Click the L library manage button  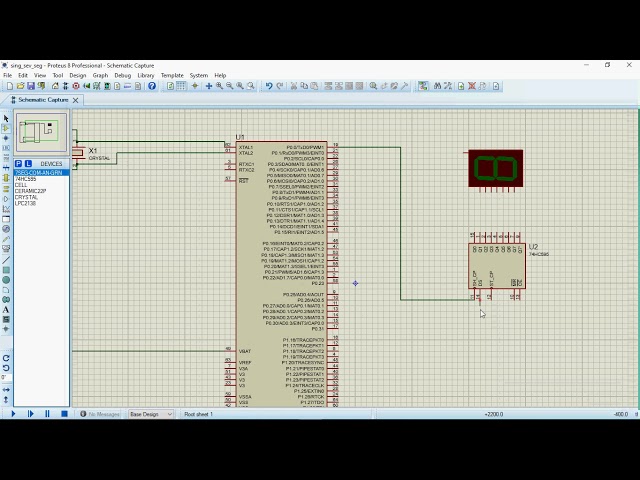point(28,163)
